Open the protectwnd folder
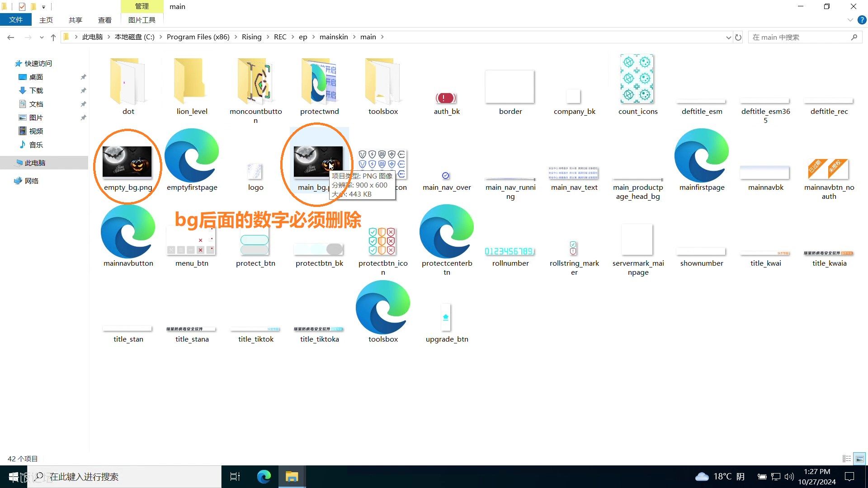Screen dimensions: 868x488 (319, 86)
